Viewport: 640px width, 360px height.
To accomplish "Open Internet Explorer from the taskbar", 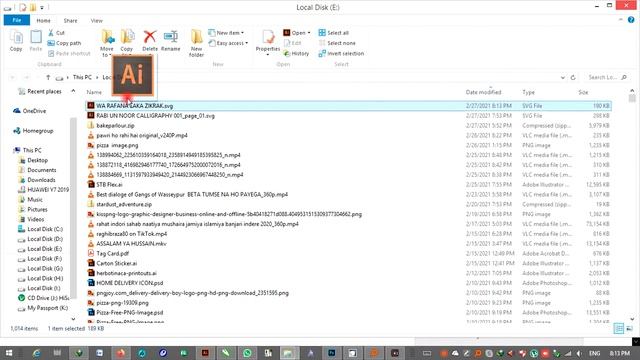I will pyautogui.click(x=36, y=353).
